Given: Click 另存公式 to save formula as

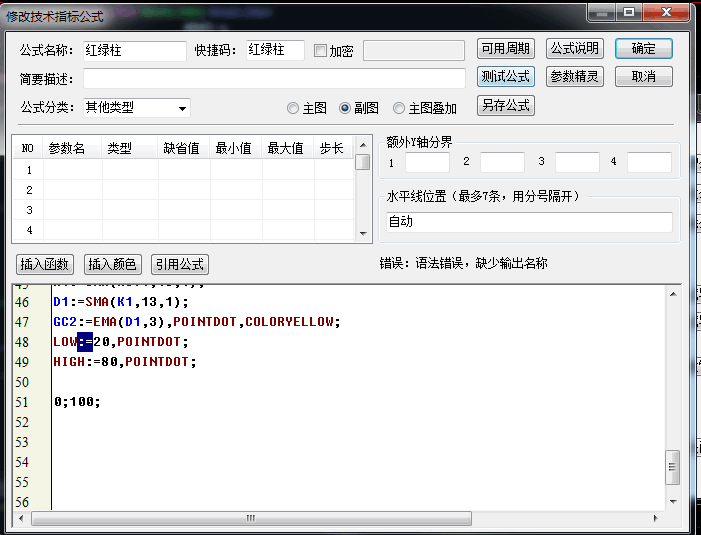Looking at the screenshot, I should pos(506,105).
